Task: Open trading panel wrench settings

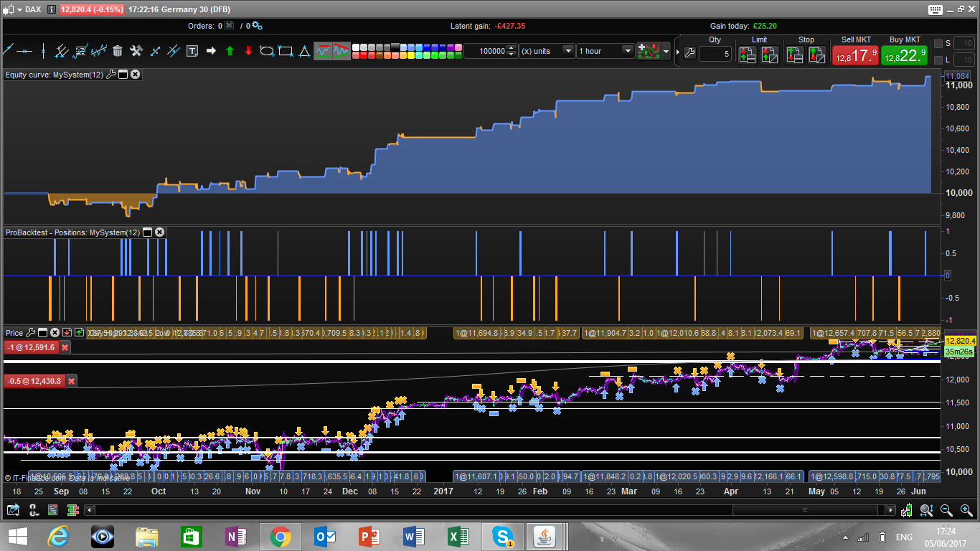Action: [689, 53]
